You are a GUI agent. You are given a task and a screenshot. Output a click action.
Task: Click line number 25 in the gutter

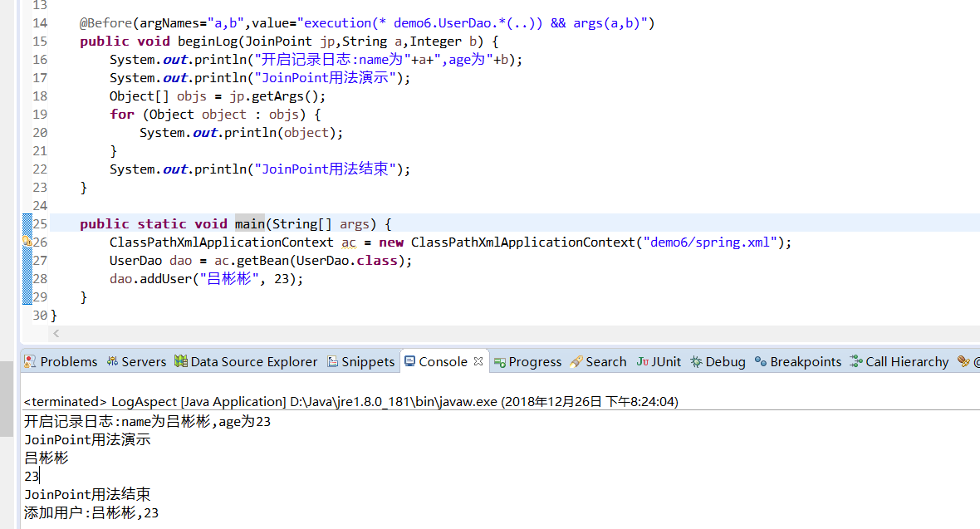(x=40, y=224)
